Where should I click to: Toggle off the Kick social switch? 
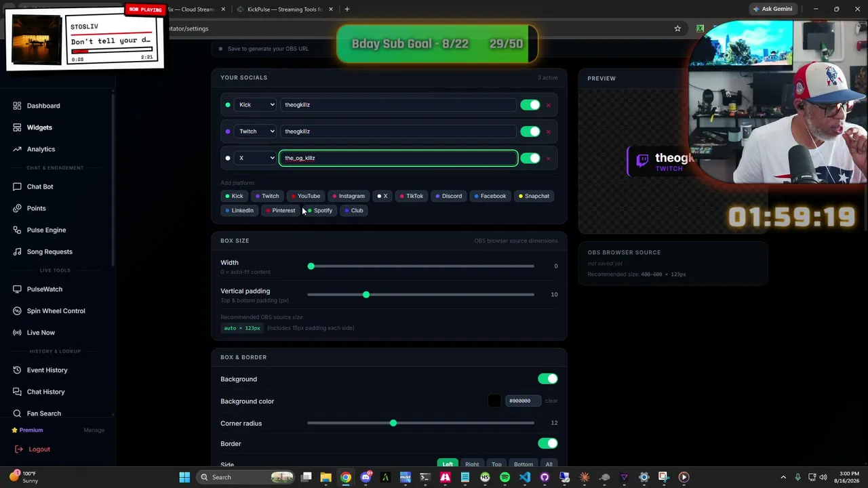coord(530,105)
